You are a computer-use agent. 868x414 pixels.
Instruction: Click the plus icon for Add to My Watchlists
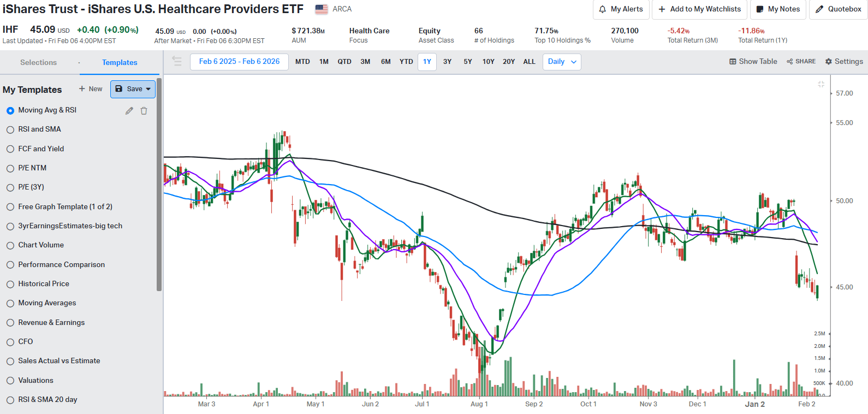coord(662,9)
